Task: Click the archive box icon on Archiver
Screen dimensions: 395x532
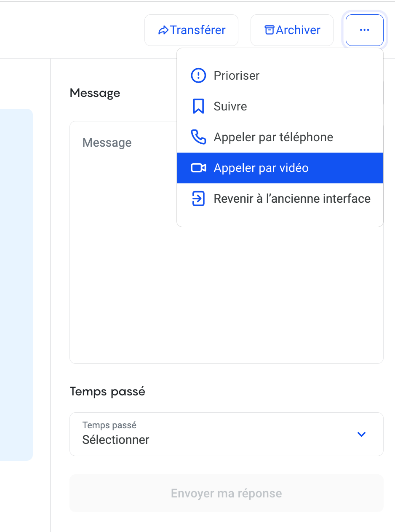Action: pyautogui.click(x=269, y=30)
